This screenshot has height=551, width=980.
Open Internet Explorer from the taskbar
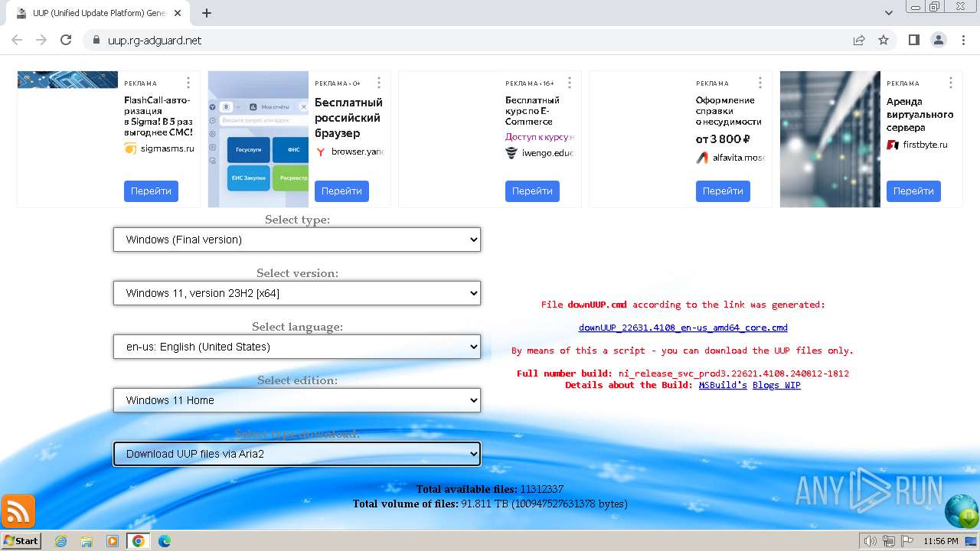click(x=60, y=541)
